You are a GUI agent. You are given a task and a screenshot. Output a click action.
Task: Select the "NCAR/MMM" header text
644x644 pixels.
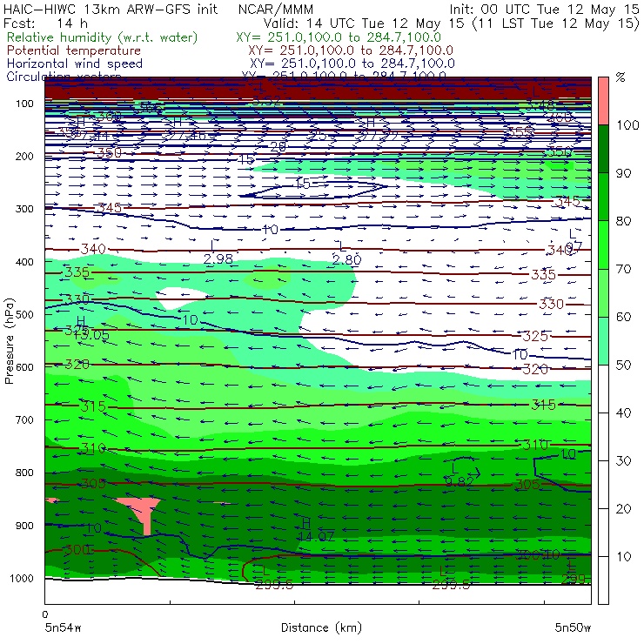[x=276, y=10]
